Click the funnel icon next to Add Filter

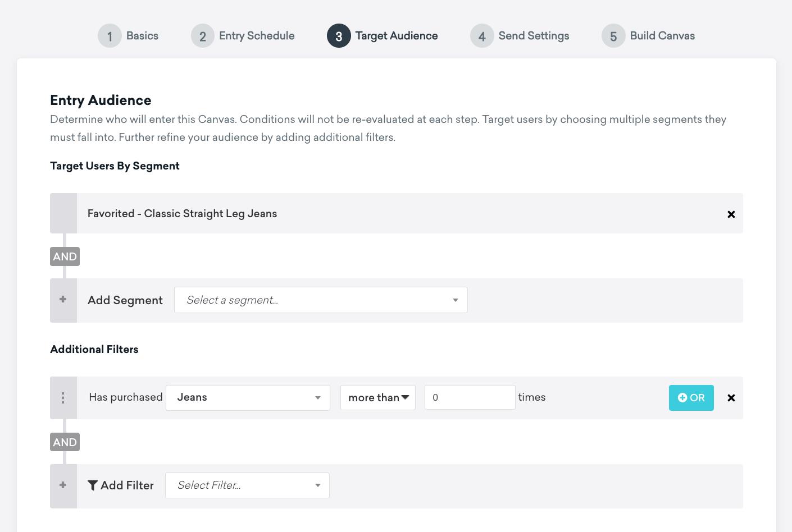[93, 485]
